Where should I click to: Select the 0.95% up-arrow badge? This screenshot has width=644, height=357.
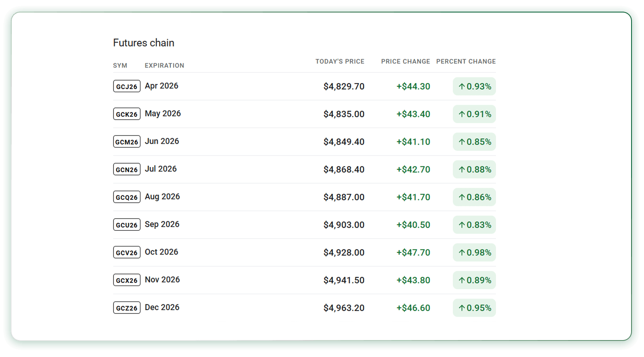474,308
